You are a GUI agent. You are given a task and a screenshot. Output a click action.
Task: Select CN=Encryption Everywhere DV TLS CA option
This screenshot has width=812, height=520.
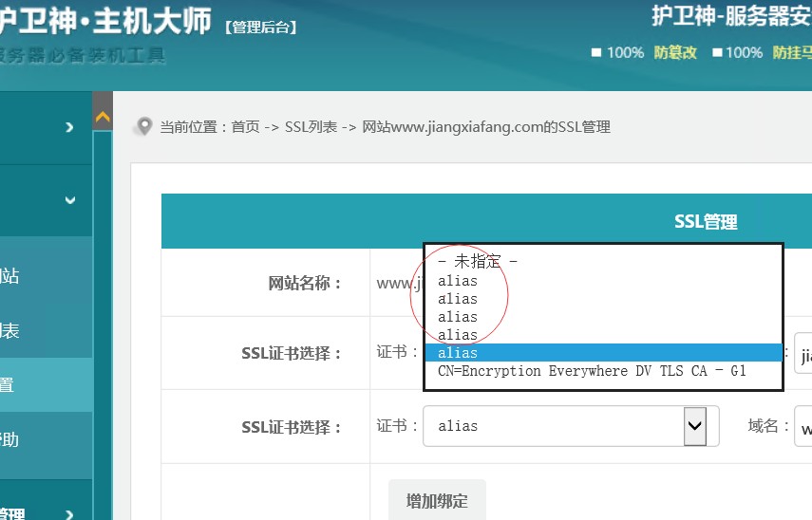click(x=592, y=371)
